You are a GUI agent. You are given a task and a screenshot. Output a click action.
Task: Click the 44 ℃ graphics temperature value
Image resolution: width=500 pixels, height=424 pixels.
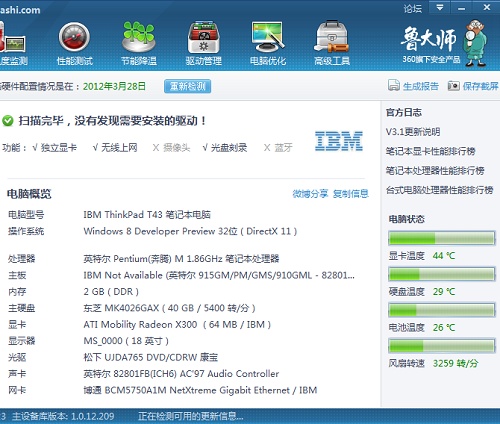coord(444,256)
